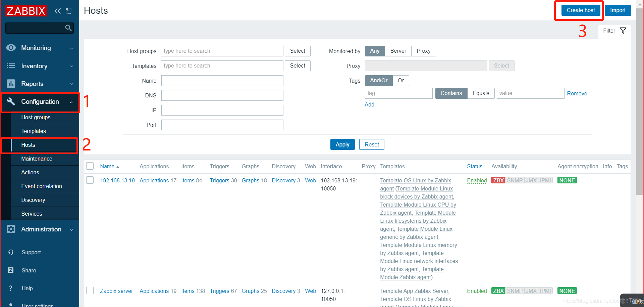Click IPMI badge in 192.168.13.19 row
Image resolution: width=644 pixels, height=307 pixels.
pyautogui.click(x=545, y=180)
